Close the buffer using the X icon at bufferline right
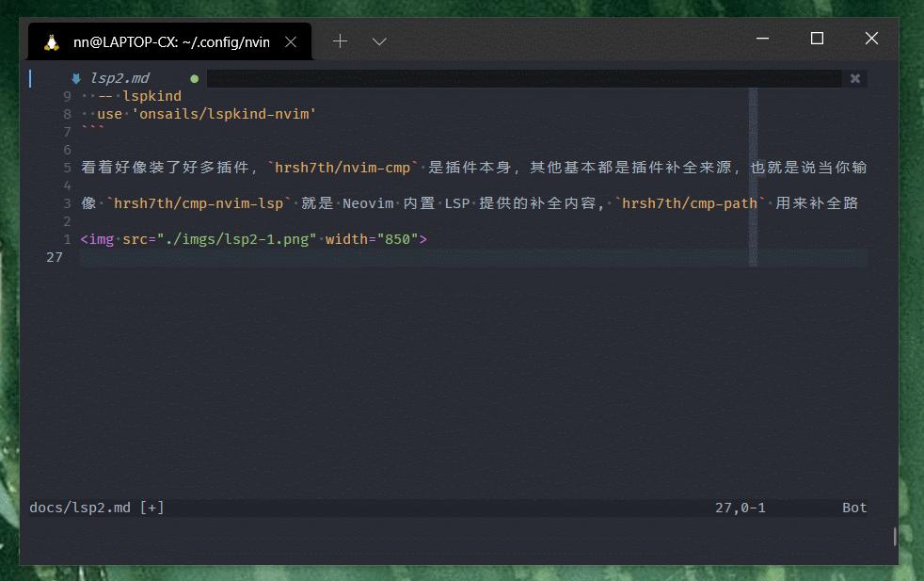Screen dimensions: 924x581 point(855,78)
